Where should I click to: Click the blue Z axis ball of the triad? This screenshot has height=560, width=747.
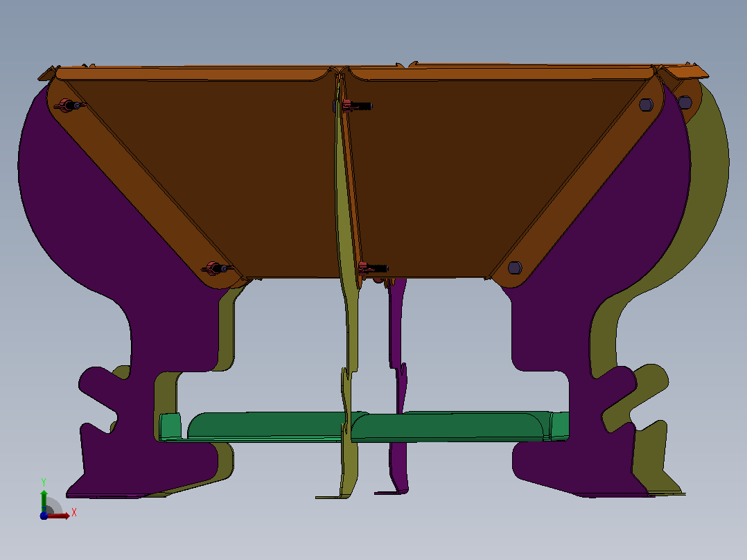[44, 516]
